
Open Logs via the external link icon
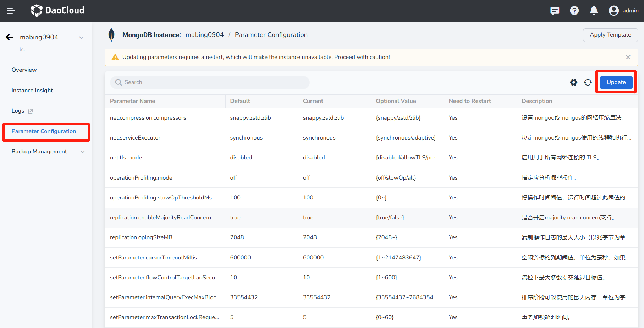[x=31, y=111]
